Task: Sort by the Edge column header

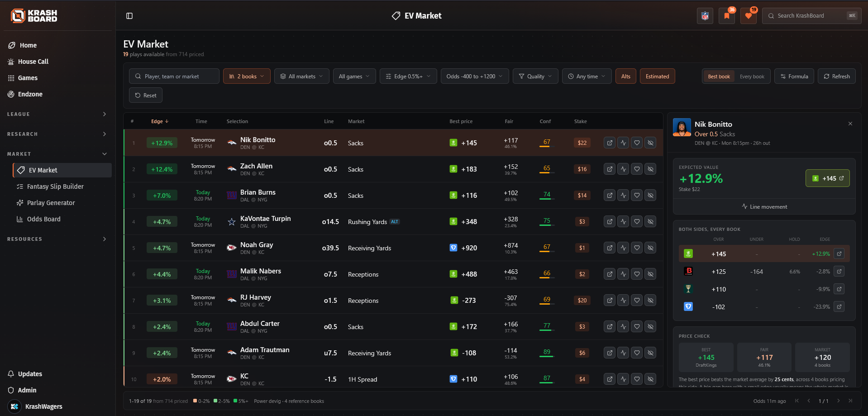Action: pyautogui.click(x=160, y=121)
